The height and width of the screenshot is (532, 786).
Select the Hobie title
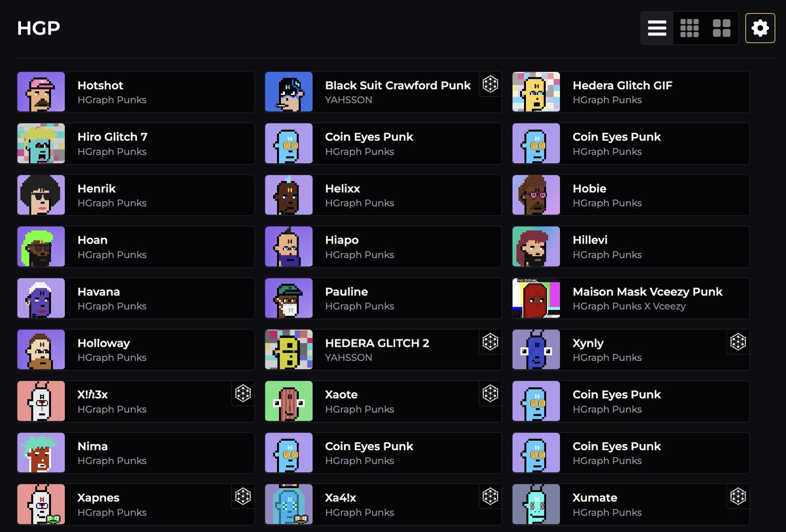589,189
